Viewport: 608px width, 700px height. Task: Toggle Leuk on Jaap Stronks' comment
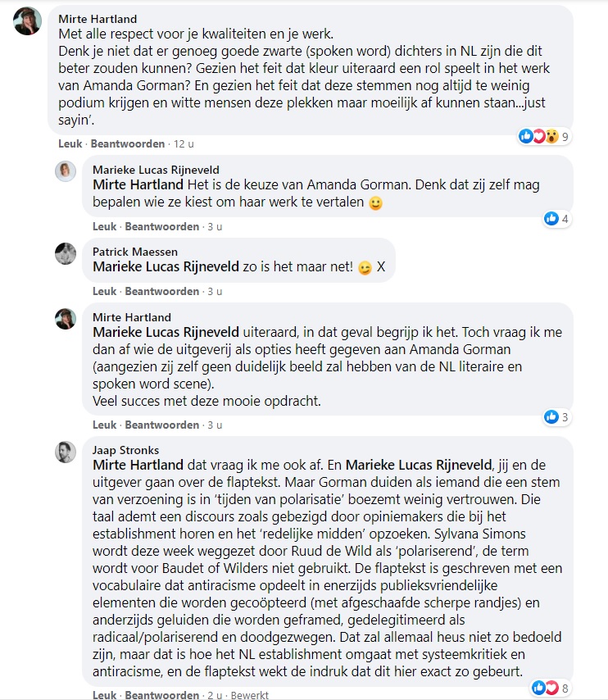tap(104, 695)
